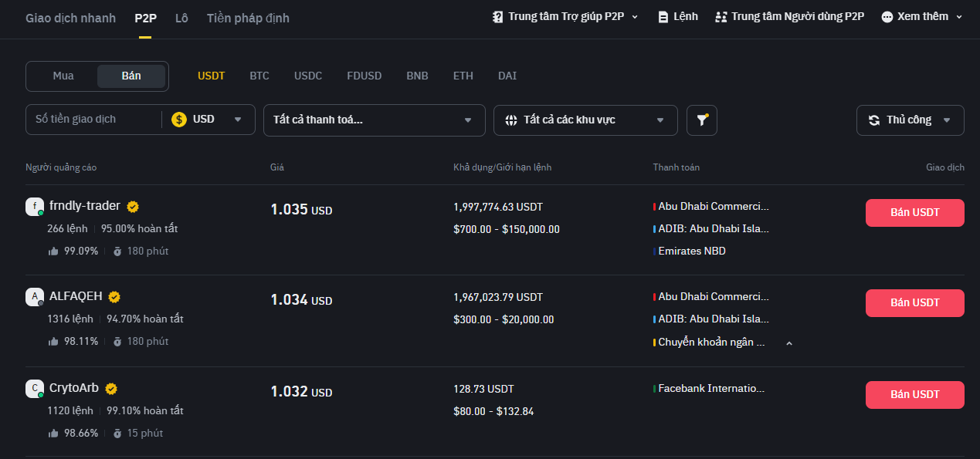Open the Giao dịch nhanh tab
Viewport: 980px width, 459px height.
(70, 18)
